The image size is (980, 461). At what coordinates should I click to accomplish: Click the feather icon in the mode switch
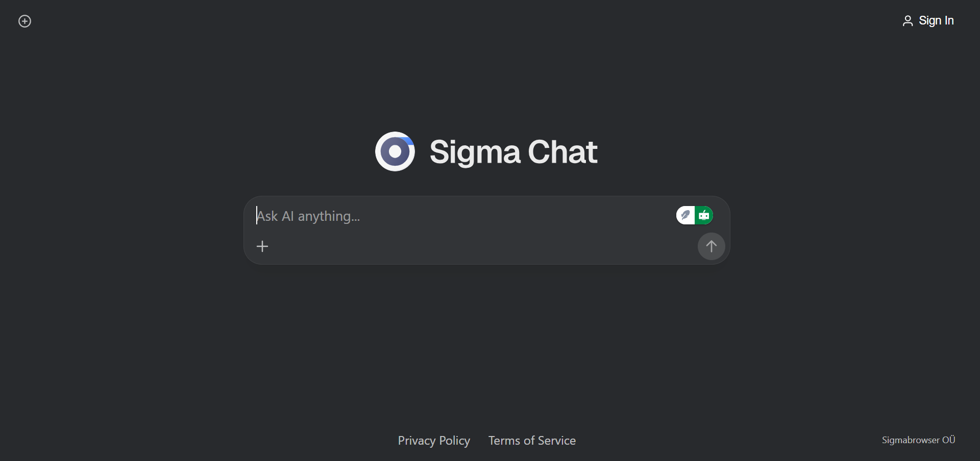(x=685, y=215)
